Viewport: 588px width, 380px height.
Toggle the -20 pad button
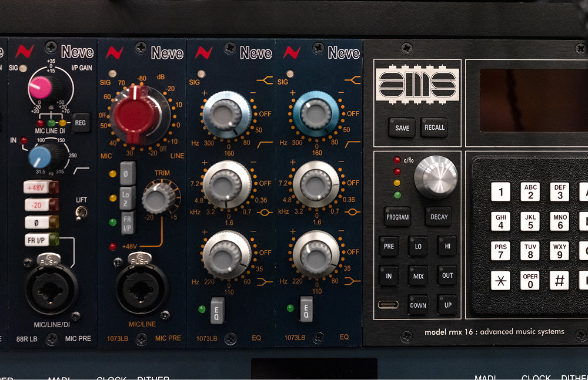[41, 204]
